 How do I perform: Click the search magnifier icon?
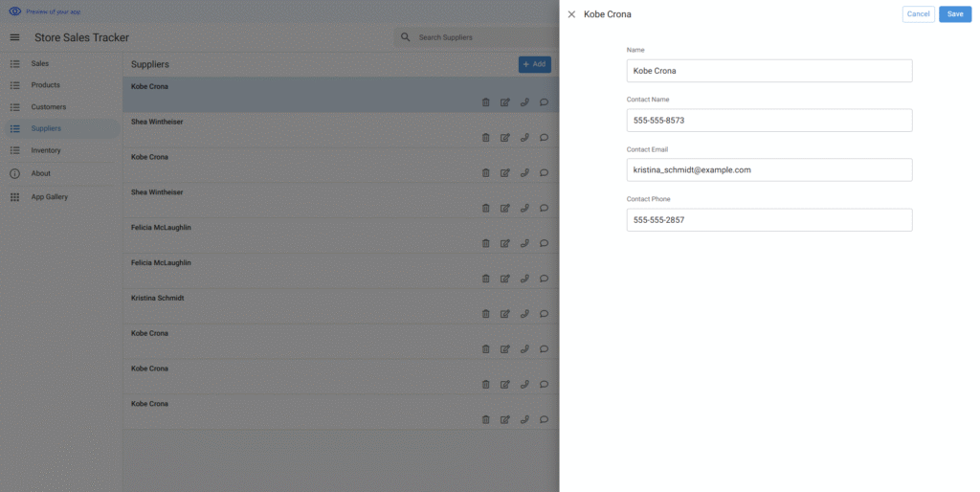click(406, 37)
